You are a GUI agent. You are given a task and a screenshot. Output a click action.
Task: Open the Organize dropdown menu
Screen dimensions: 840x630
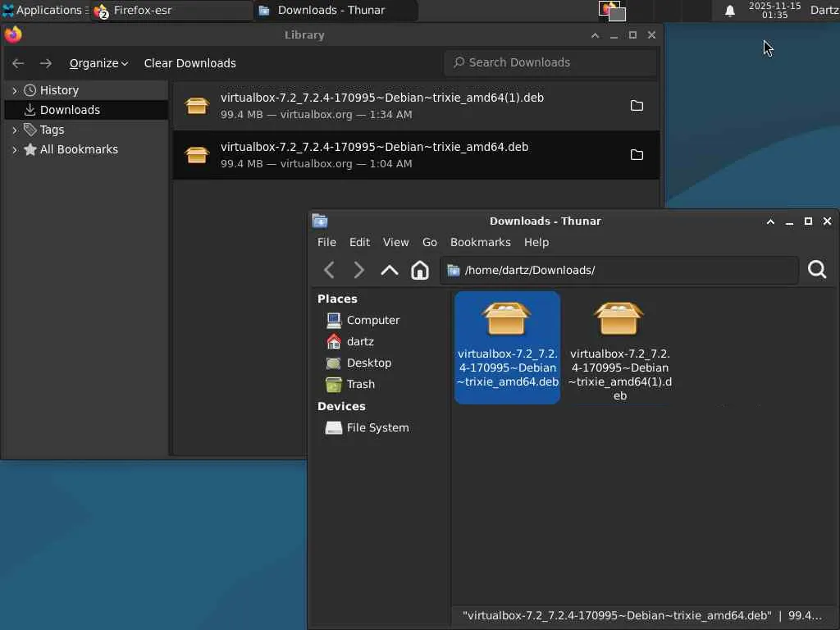click(x=98, y=63)
